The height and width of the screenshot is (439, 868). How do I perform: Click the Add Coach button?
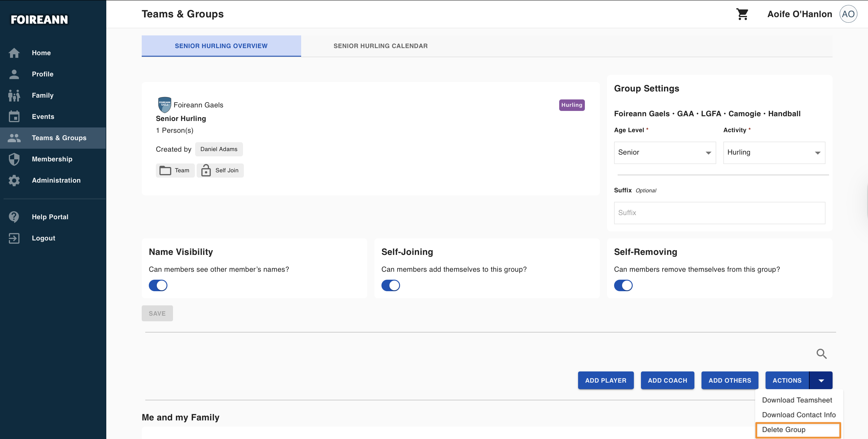[667, 380]
